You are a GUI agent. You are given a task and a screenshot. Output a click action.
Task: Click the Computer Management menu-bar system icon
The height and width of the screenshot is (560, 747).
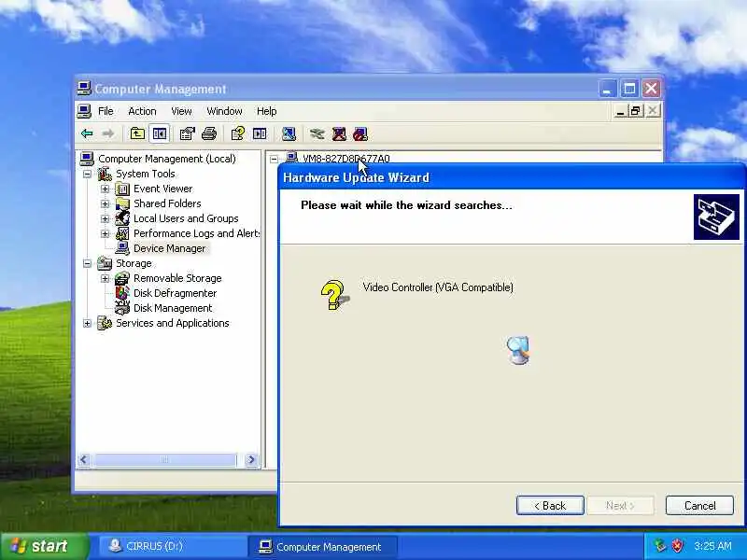(84, 111)
